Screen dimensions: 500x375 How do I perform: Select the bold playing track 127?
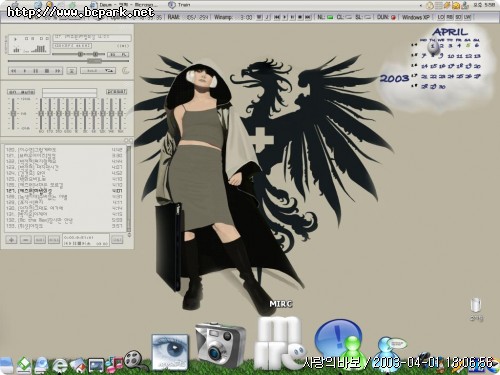(x=64, y=191)
